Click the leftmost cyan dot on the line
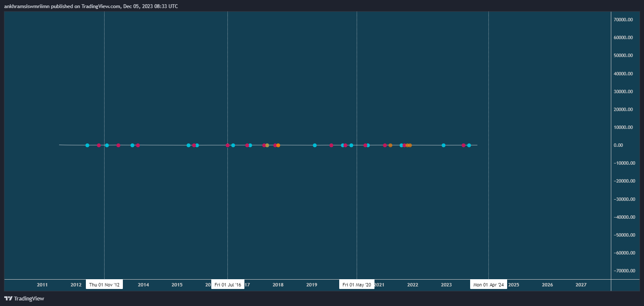This screenshot has width=644, height=306. click(87, 145)
